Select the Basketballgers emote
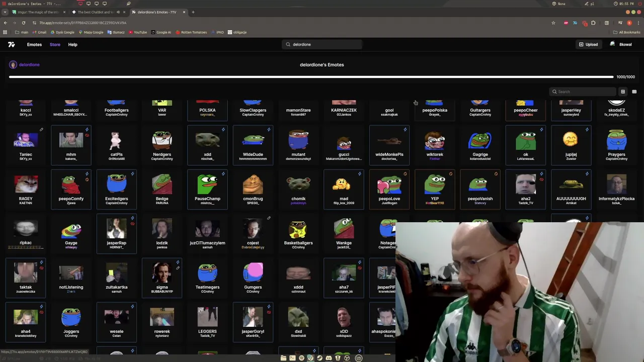This screenshot has width=644, height=362. tap(298, 233)
